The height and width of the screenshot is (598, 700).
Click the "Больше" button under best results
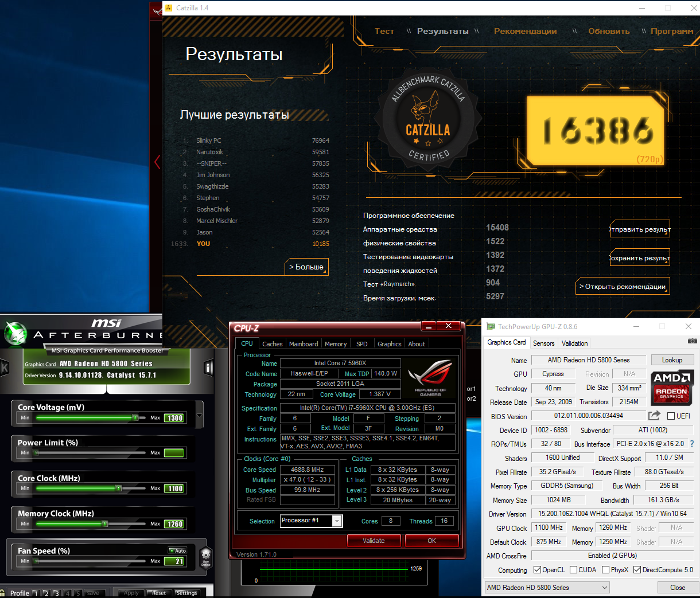tap(306, 267)
